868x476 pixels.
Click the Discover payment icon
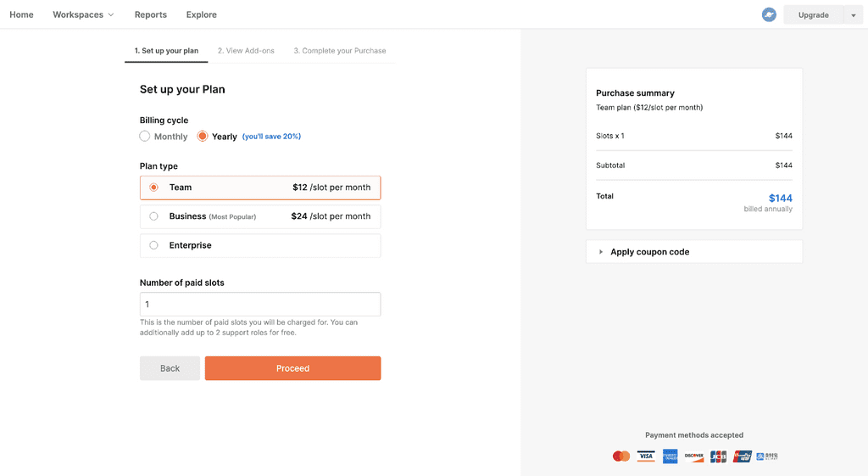coord(693,456)
